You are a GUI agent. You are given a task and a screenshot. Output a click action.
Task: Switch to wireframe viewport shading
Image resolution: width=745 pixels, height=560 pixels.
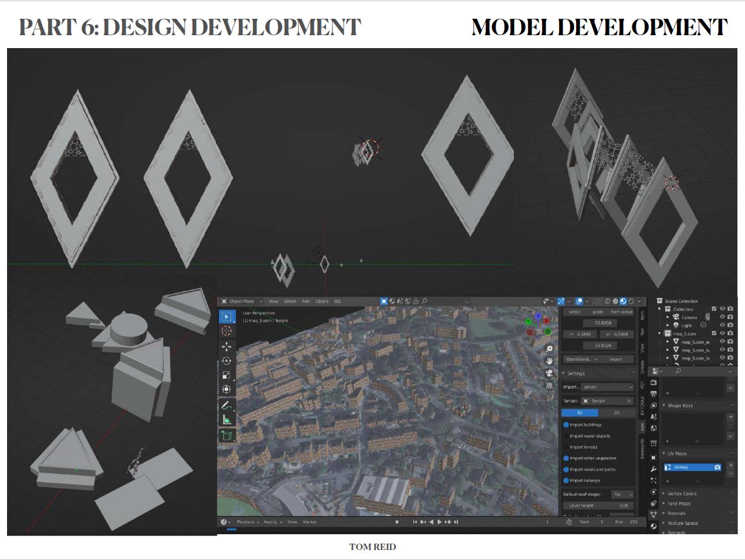[x=607, y=301]
